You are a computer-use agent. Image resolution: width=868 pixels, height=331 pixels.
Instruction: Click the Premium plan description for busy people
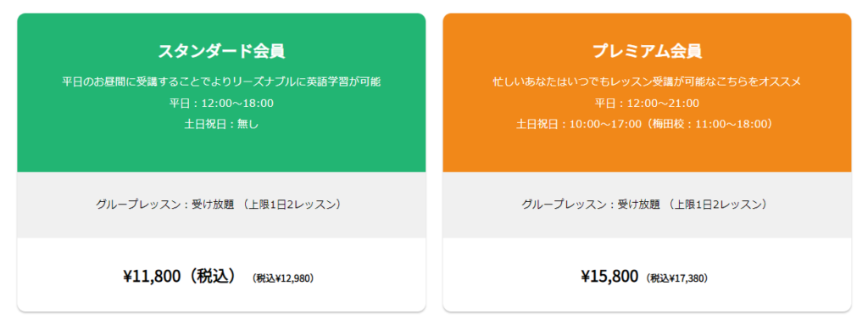coord(647,82)
